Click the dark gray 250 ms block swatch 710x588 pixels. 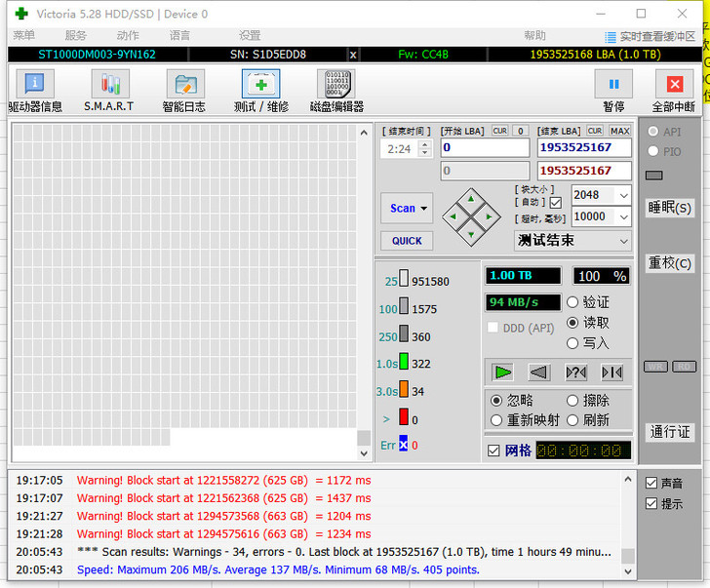tap(404, 333)
